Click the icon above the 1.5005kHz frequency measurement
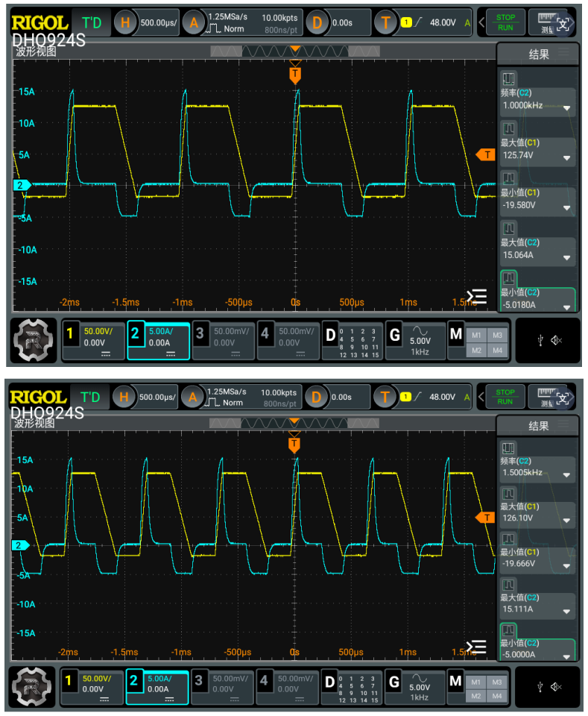The width and height of the screenshot is (588, 716). (508, 448)
